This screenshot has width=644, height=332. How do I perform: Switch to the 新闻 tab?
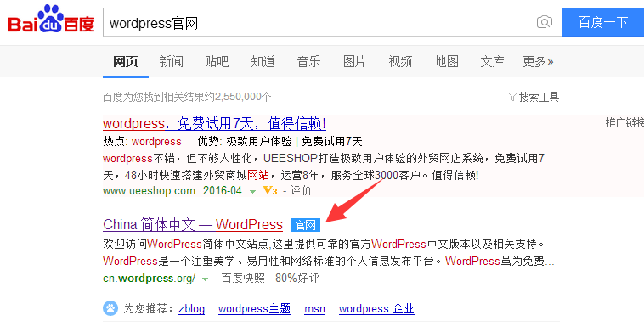(x=172, y=61)
